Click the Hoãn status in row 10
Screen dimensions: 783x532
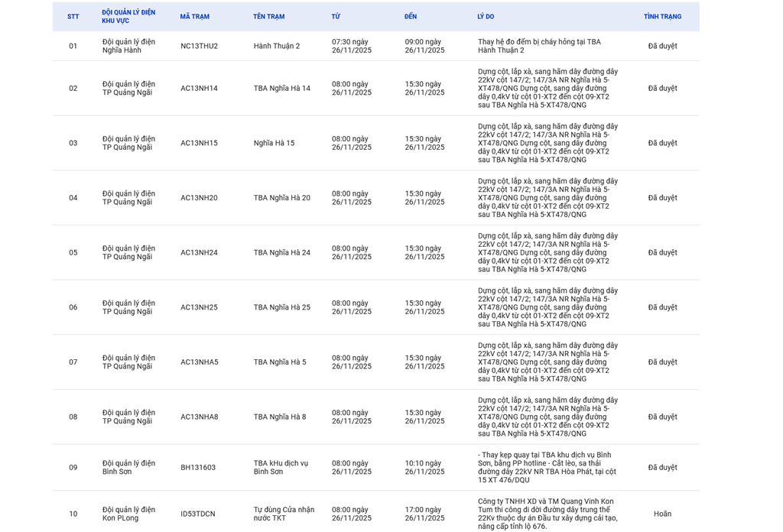pyautogui.click(x=662, y=514)
